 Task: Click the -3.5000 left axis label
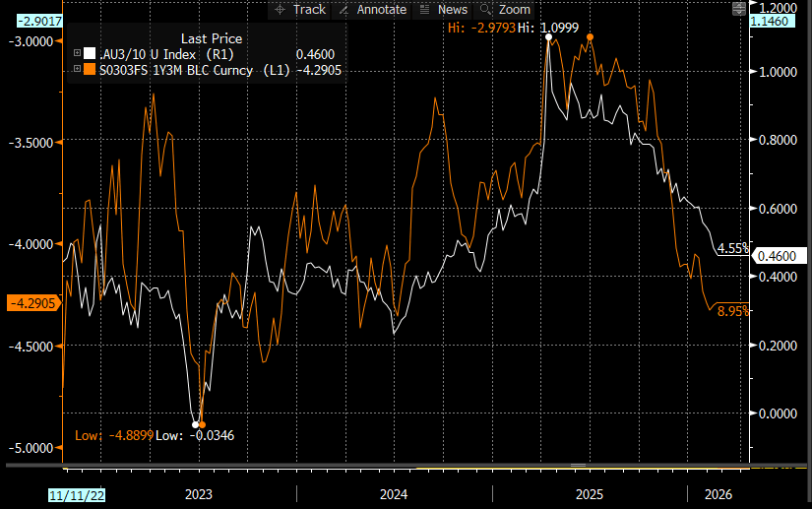pyautogui.click(x=31, y=143)
